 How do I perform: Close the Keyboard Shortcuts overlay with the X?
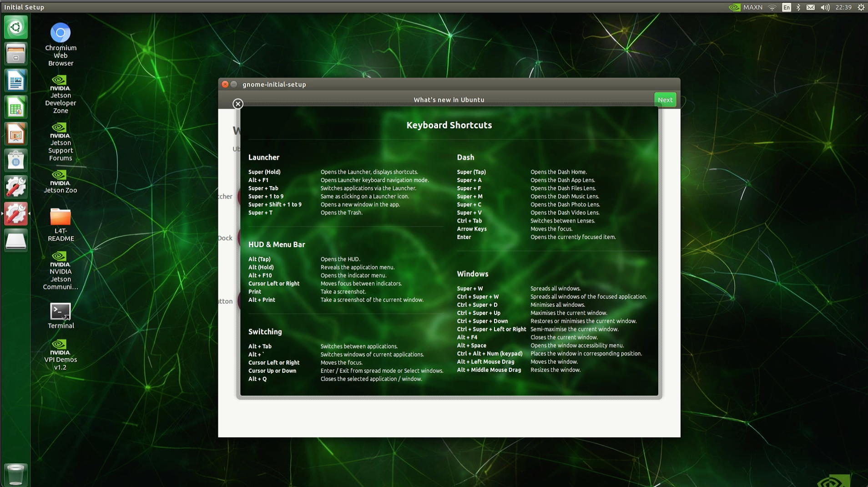(238, 104)
